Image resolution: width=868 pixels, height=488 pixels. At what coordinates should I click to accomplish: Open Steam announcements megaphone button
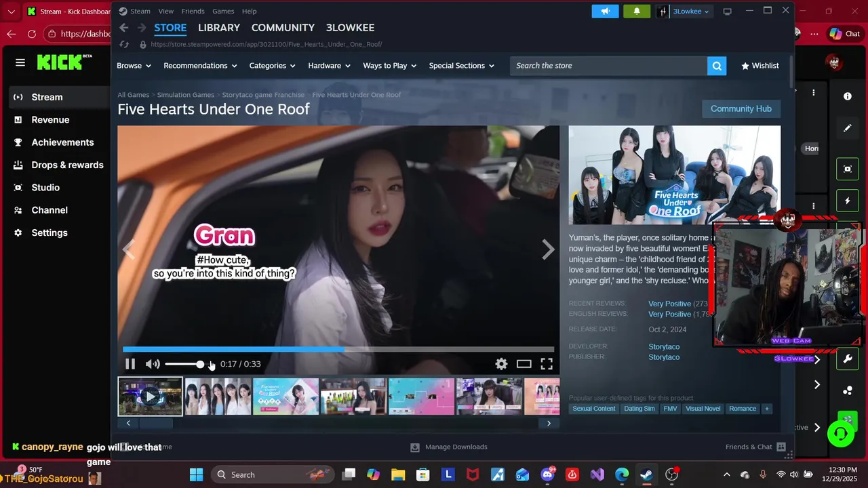pos(606,12)
